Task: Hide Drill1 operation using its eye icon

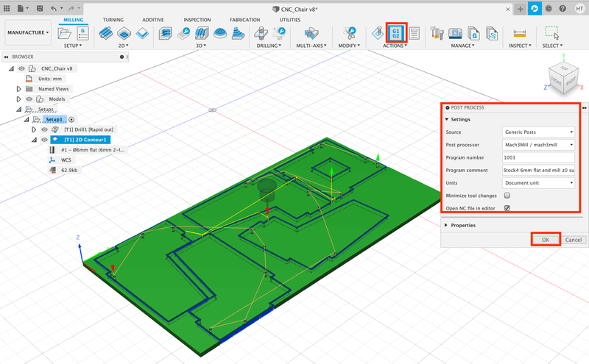Action: point(44,129)
